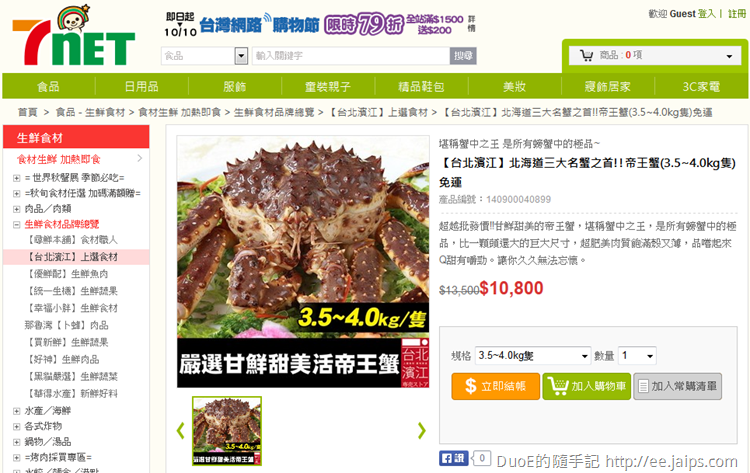This screenshot has width=750, height=473.
Task: Click the Facebook share icon
Action: tap(453, 458)
